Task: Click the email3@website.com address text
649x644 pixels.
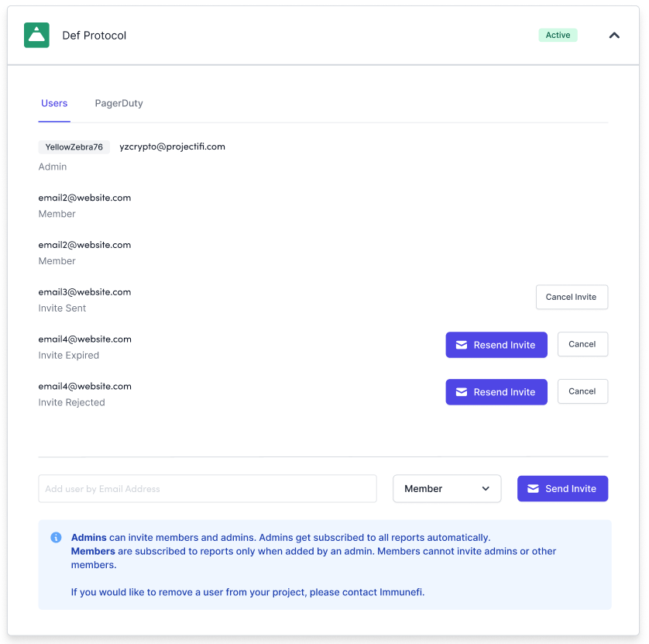Action: tap(84, 292)
